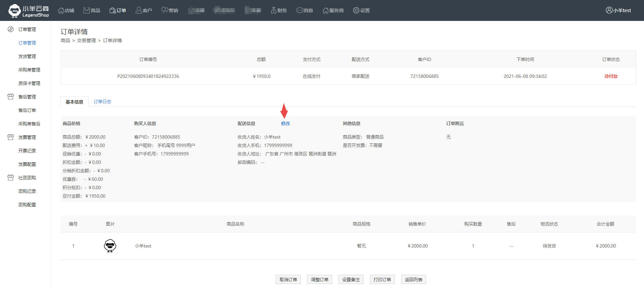
Task: Open the 设置 settings gear icon
Action: 356,10
